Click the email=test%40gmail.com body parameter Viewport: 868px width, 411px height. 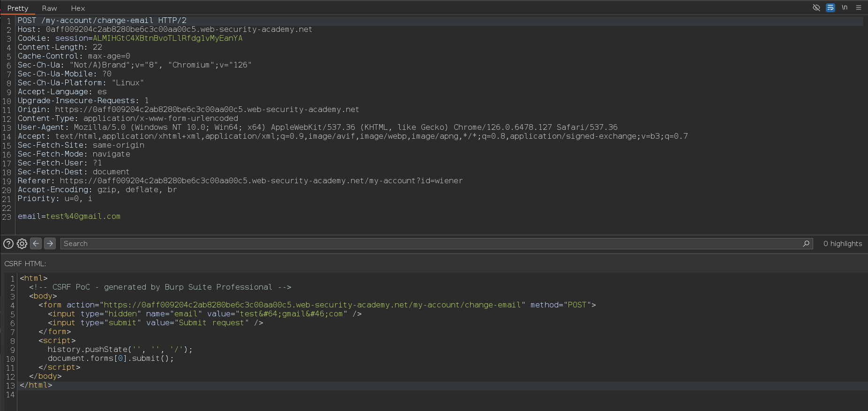click(x=69, y=217)
